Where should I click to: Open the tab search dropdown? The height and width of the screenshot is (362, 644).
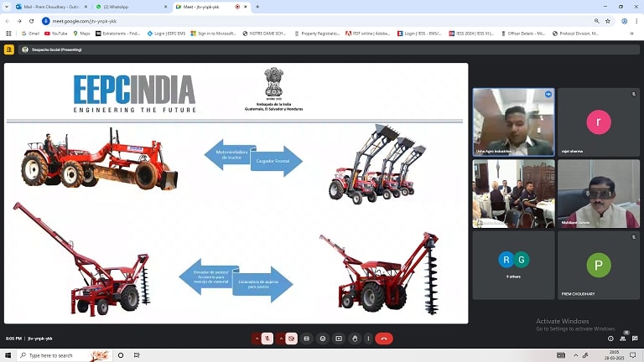pyautogui.click(x=7, y=7)
